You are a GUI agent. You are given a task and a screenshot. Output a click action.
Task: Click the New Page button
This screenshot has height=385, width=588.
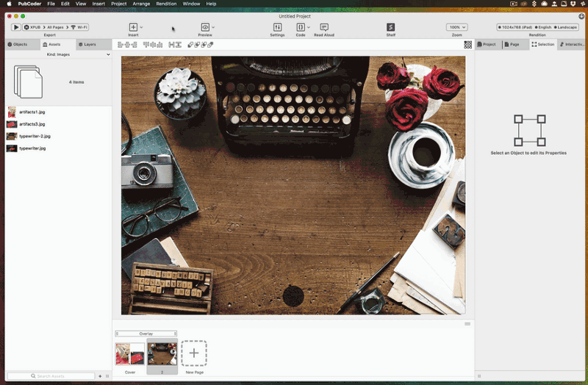tap(194, 353)
